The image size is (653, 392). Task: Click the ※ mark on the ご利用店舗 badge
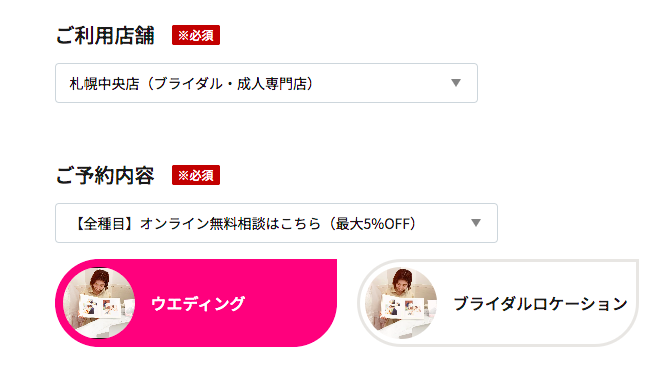point(183,35)
